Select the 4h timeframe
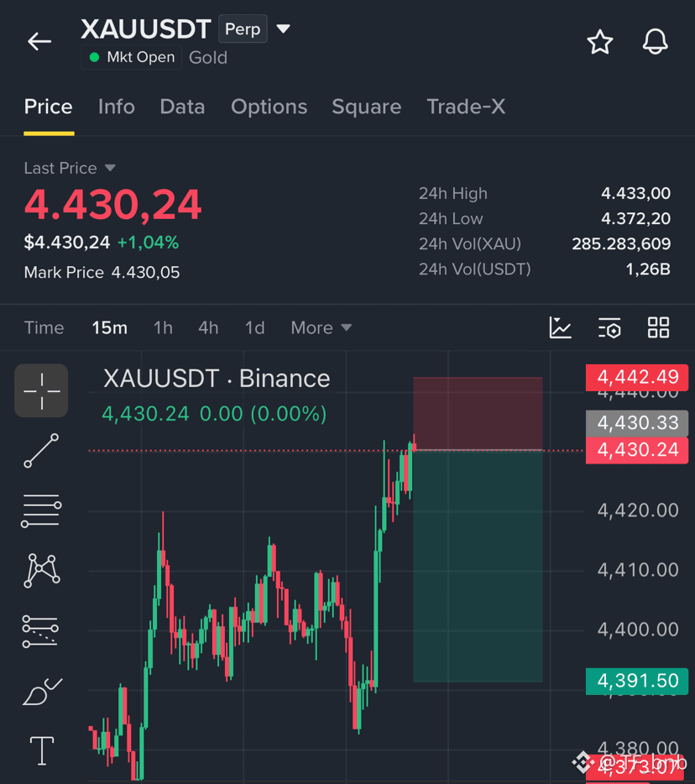The image size is (695, 784). point(208,328)
